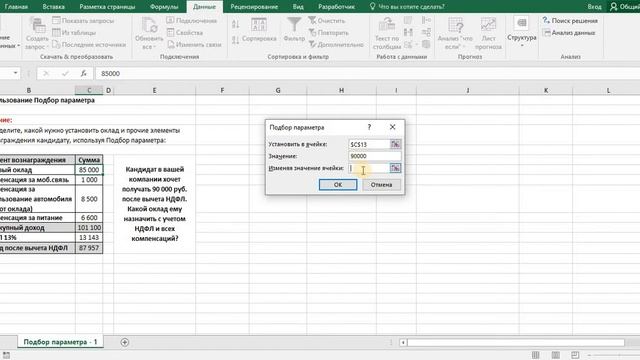Click Properties icon in Connections group
This screenshot has width=640, height=360.
pos(170,32)
